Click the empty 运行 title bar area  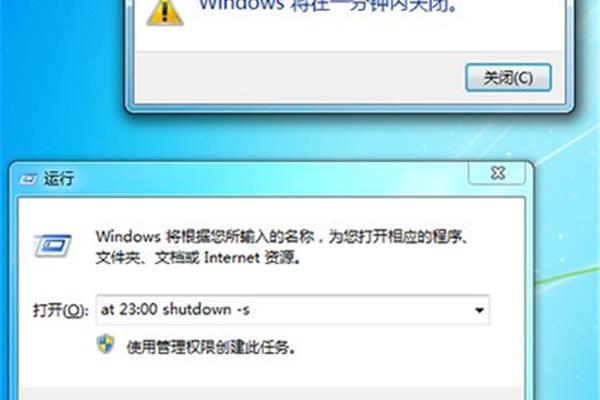268,178
